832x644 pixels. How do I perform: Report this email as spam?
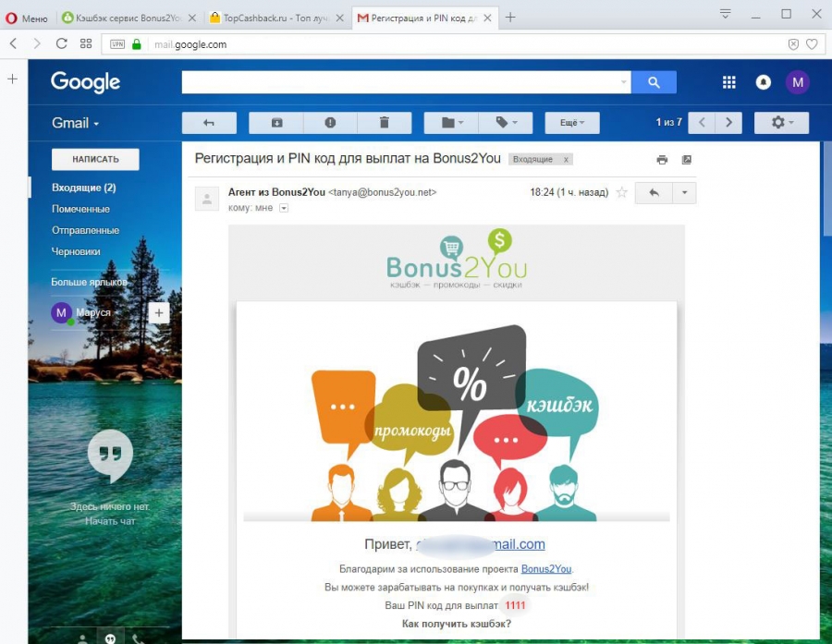[330, 123]
